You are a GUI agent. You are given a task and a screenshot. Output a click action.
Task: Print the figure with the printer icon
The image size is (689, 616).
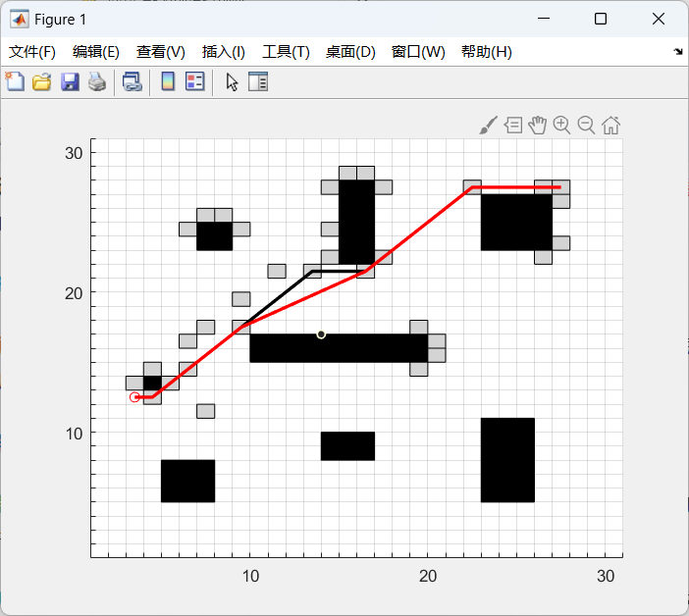pyautogui.click(x=97, y=82)
